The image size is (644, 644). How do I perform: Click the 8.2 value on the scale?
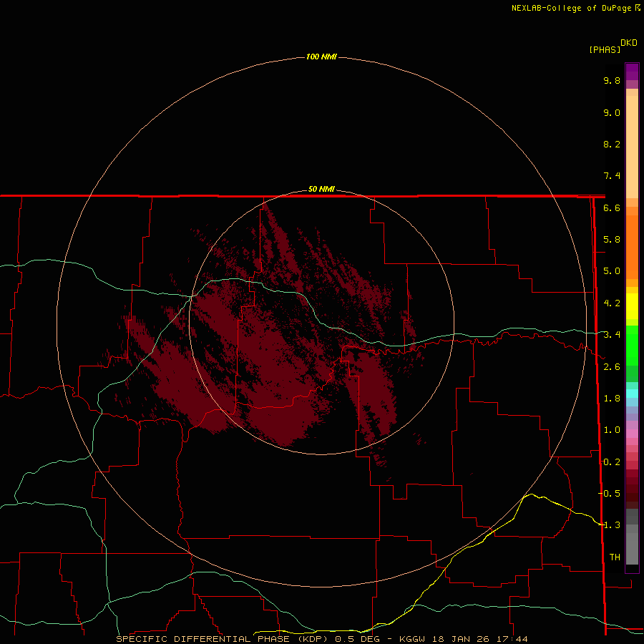[x=612, y=144]
